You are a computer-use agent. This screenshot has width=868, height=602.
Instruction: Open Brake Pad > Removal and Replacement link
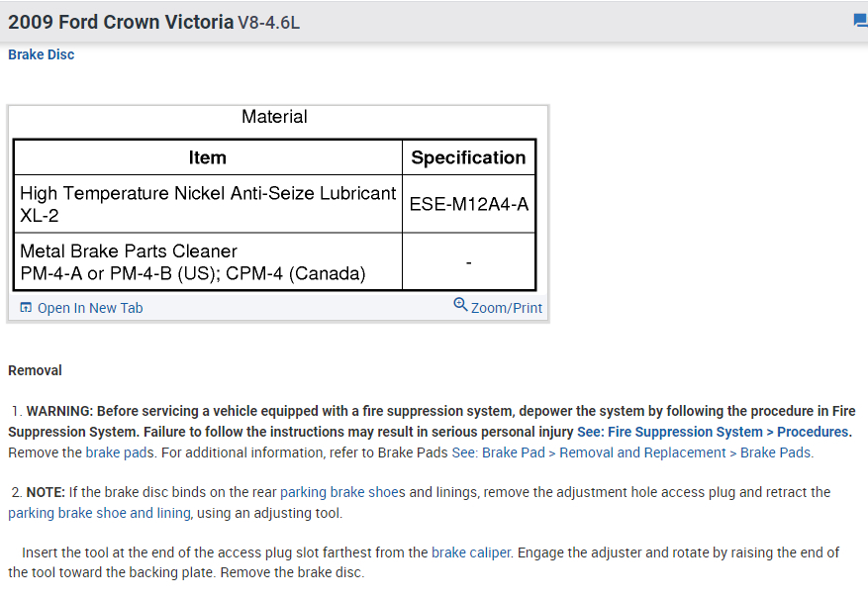click(x=632, y=452)
